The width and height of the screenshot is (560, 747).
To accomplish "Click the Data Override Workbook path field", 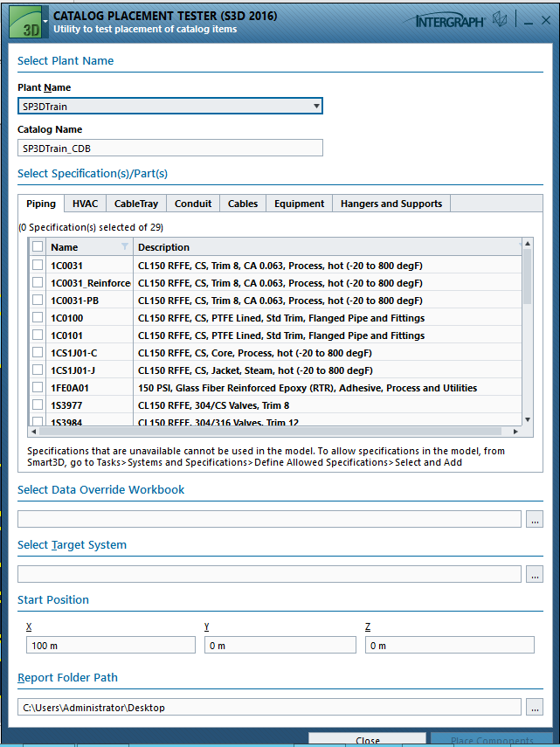I will [270, 519].
